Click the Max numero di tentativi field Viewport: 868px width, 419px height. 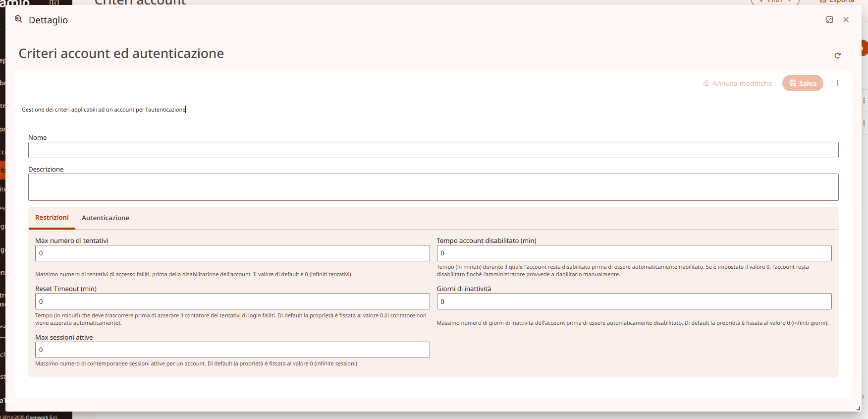pyautogui.click(x=232, y=253)
